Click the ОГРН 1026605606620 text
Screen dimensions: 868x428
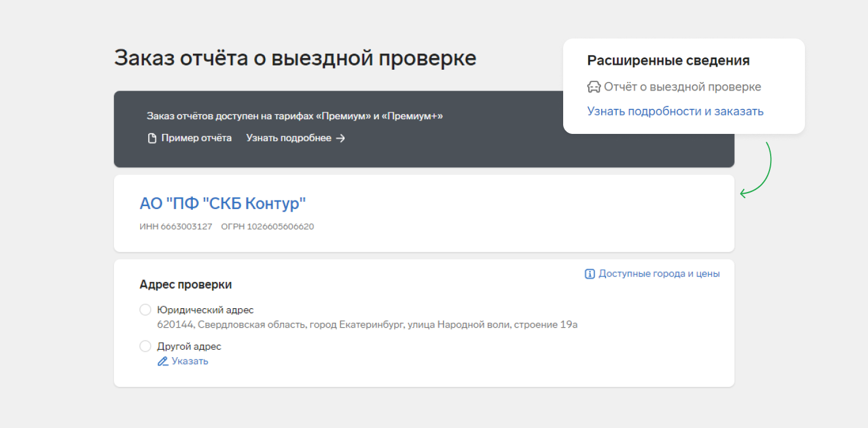click(268, 227)
